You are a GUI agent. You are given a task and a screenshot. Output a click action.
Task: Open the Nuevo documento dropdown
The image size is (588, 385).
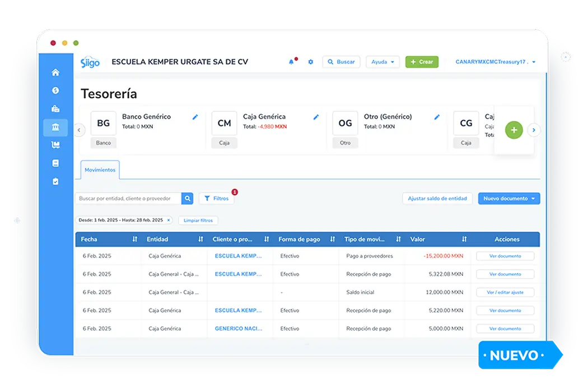click(508, 199)
